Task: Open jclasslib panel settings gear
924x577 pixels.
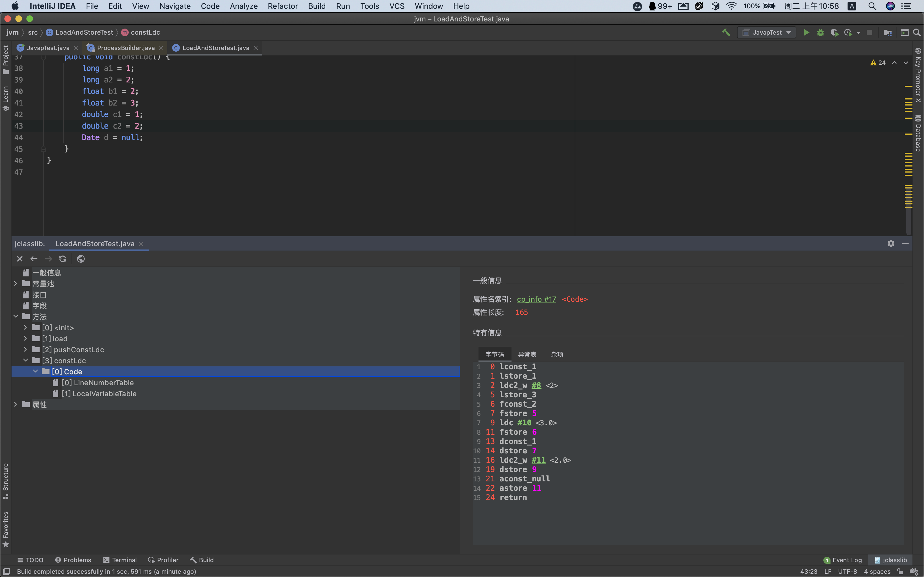Action: coord(891,243)
